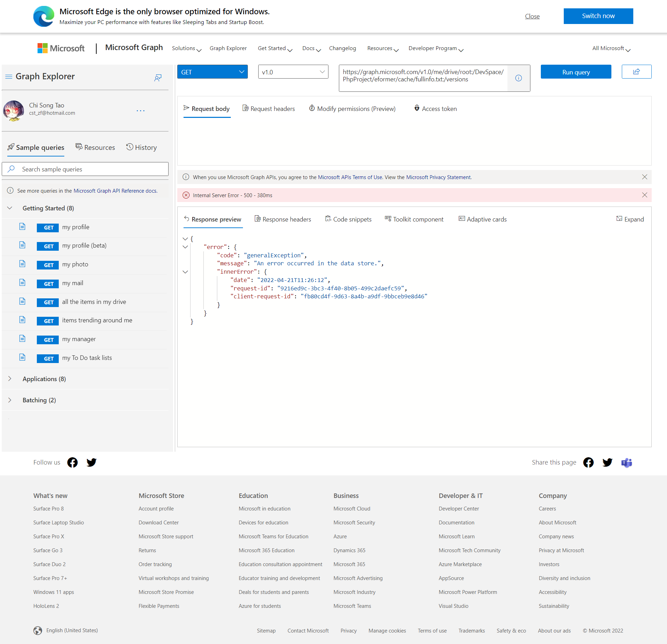This screenshot has width=667, height=644.
Task: Share this page via Facebook icon
Action: pos(588,462)
